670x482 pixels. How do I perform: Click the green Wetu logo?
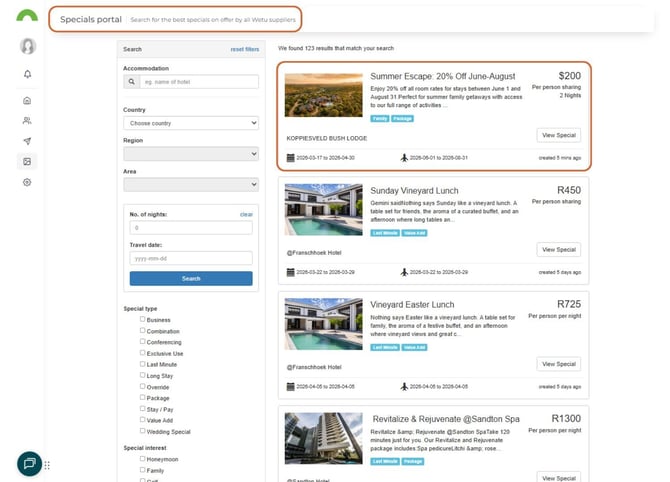(x=28, y=16)
